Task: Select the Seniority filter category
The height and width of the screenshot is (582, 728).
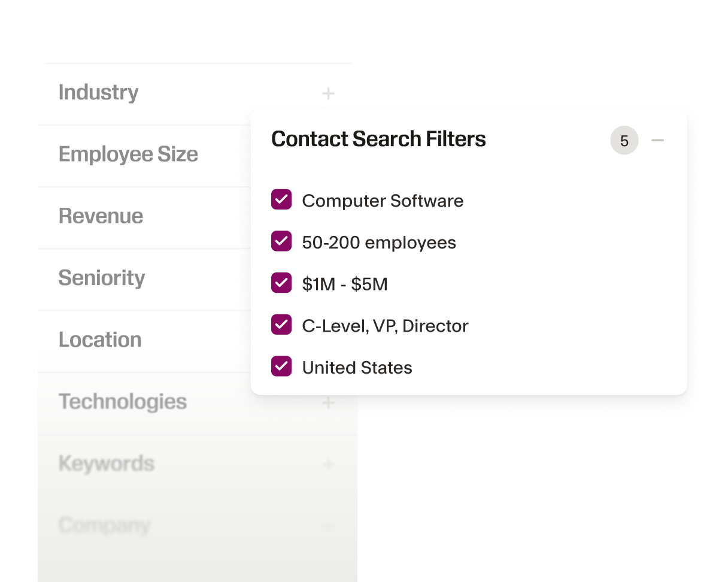Action: pos(102,278)
